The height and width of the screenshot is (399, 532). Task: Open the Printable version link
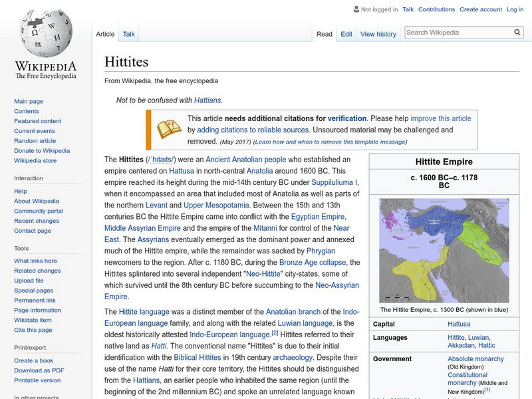point(37,380)
